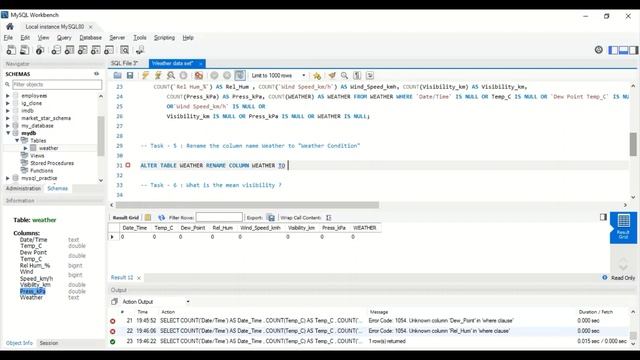
Task: Close the Result 12 tab
Action: click(x=139, y=278)
